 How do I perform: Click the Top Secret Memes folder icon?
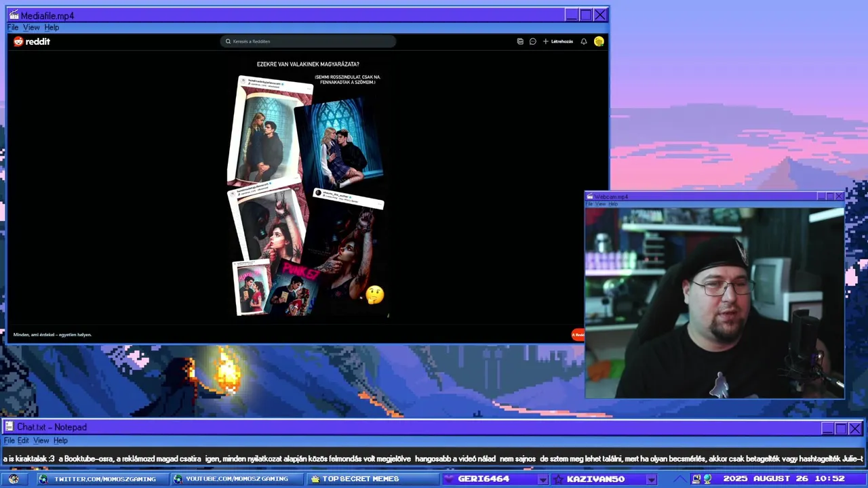315,479
